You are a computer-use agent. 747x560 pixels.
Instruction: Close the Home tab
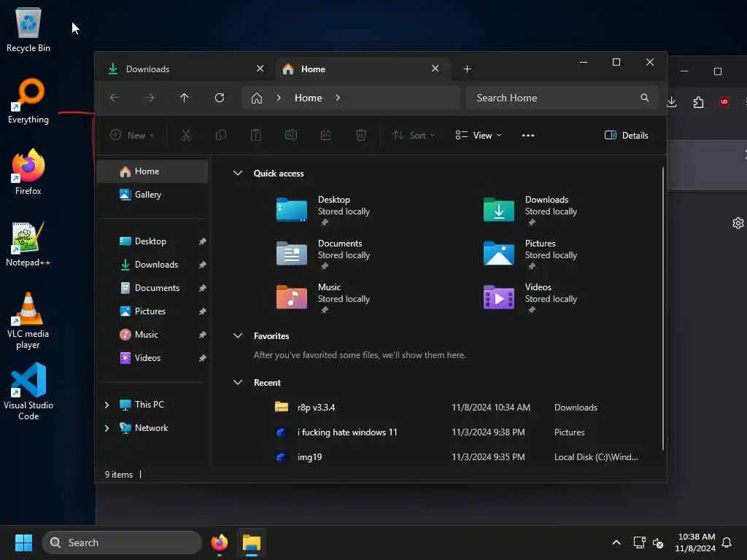435,69
